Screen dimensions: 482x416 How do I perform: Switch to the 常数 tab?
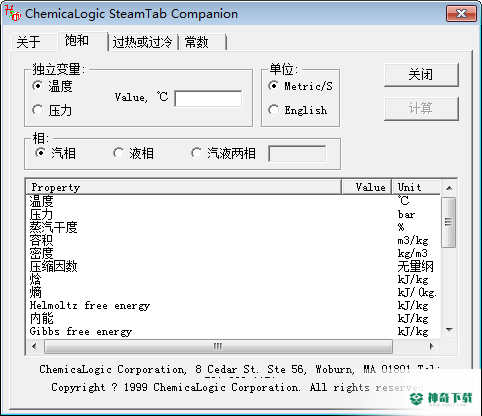197,42
